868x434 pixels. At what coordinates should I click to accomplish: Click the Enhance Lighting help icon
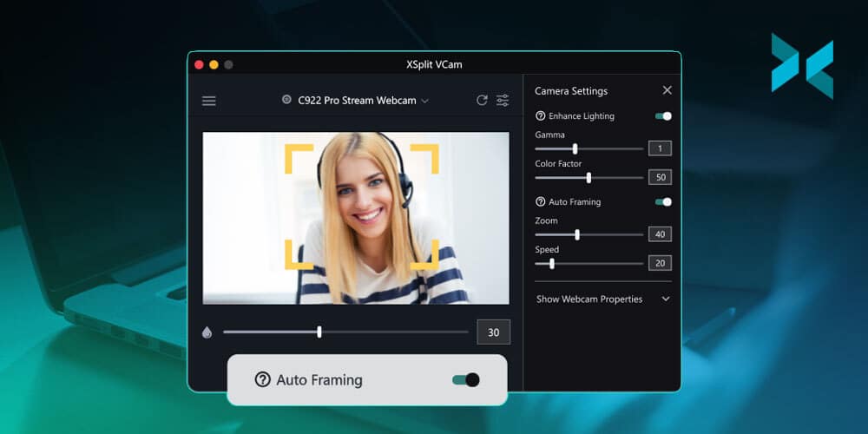[x=541, y=116]
